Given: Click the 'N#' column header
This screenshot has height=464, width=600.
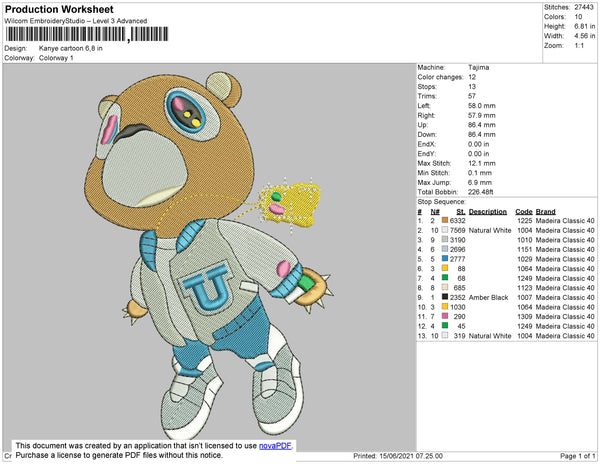Looking at the screenshot, I should click(x=435, y=212).
